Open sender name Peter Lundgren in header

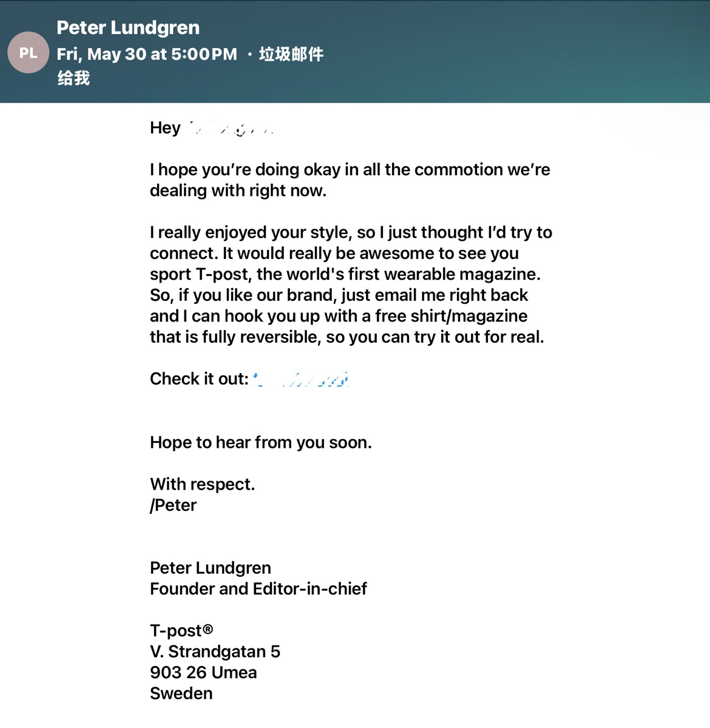click(x=128, y=27)
